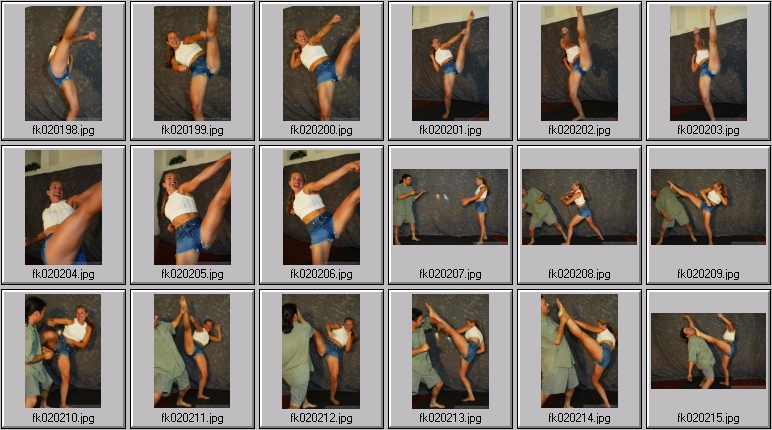
Task: Select thumbnail image fk020214.jpg
Action: point(579,351)
